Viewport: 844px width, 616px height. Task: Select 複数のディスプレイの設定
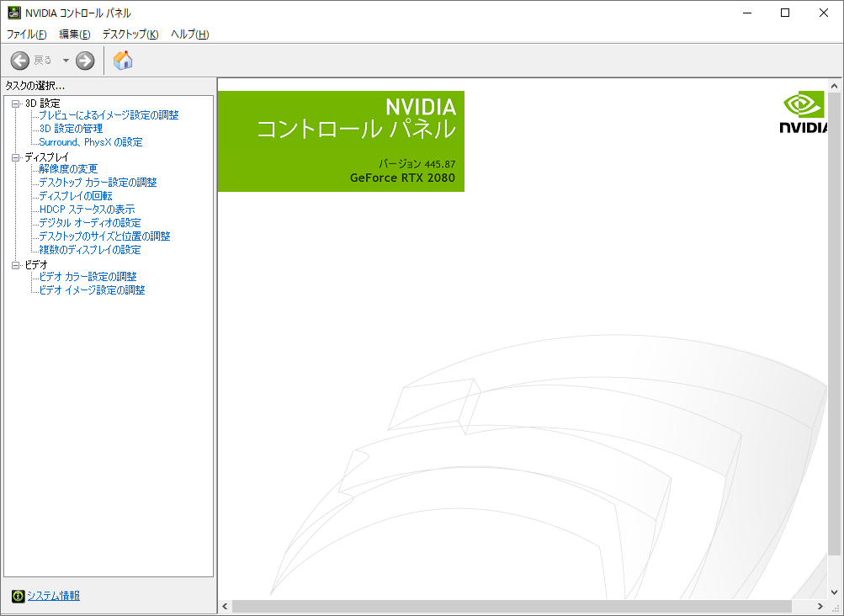[90, 250]
